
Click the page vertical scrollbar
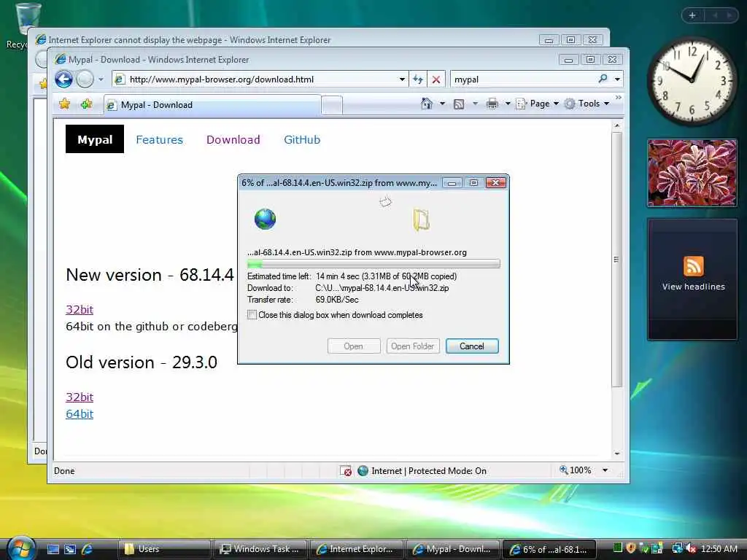tap(616, 260)
